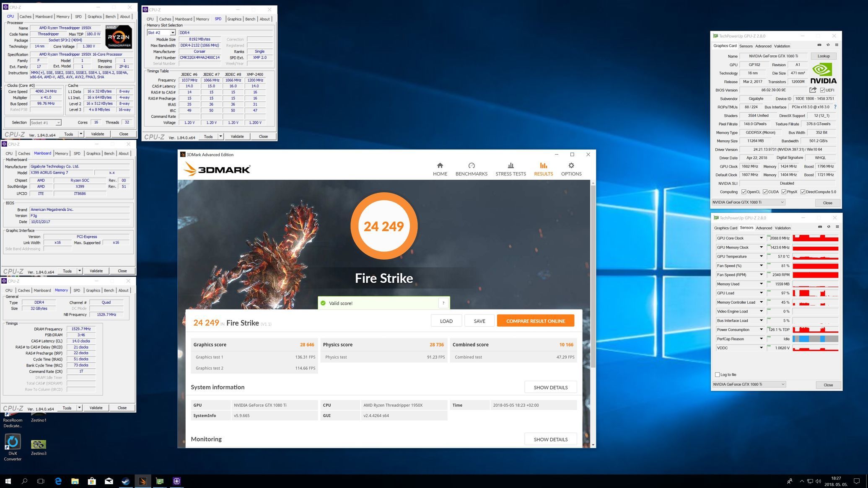868x488 pixels.
Task: Open Zestino3 desktop icon
Action: click(39, 447)
